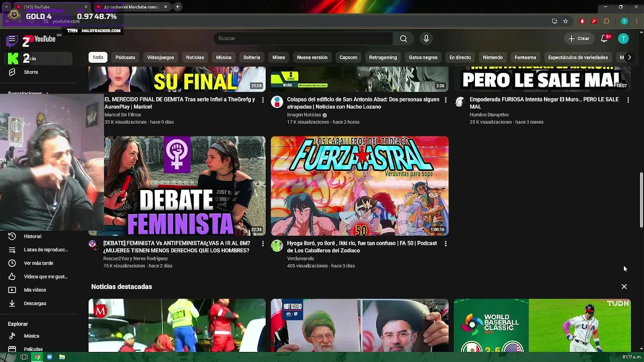The image size is (644, 362).
Task: Open options for the Gemita video
Action: [263, 100]
